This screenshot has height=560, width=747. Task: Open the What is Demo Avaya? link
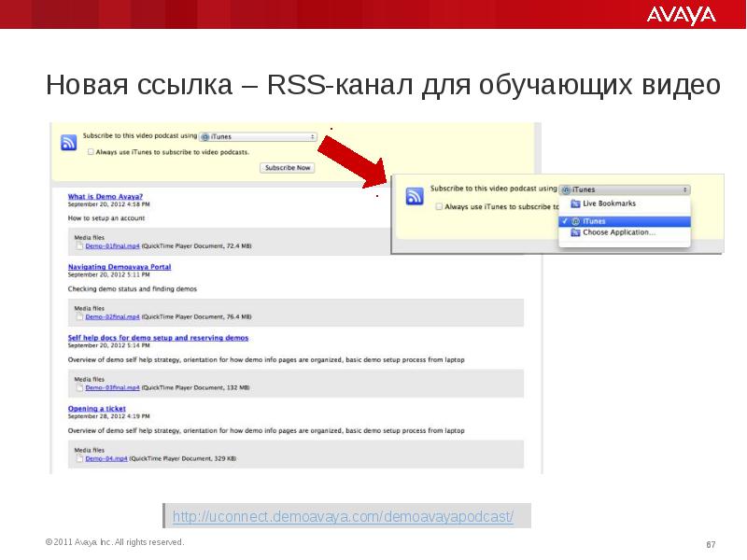click(x=105, y=196)
